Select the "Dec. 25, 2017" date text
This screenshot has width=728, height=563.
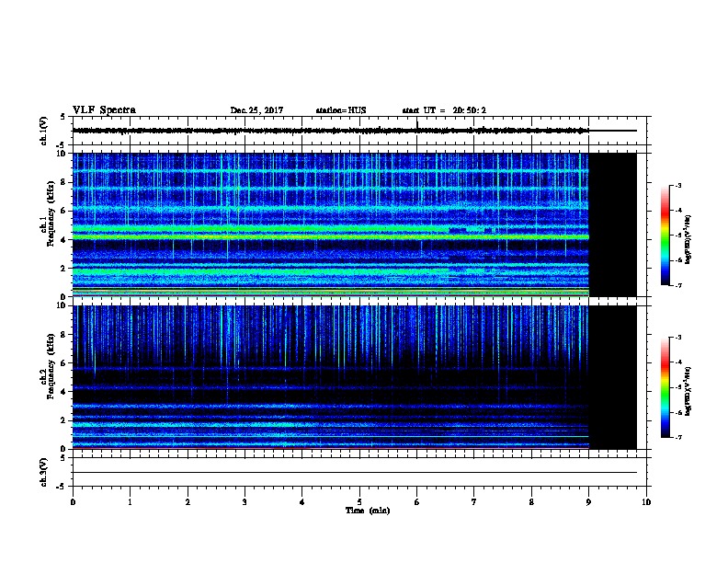256,110
